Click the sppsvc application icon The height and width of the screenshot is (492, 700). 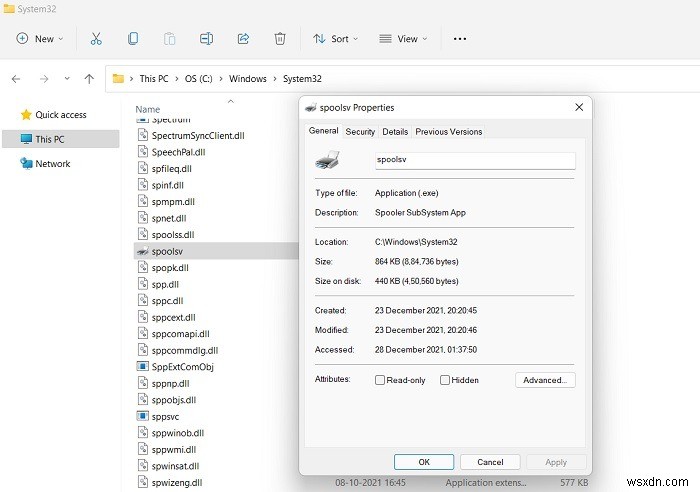[x=142, y=416]
